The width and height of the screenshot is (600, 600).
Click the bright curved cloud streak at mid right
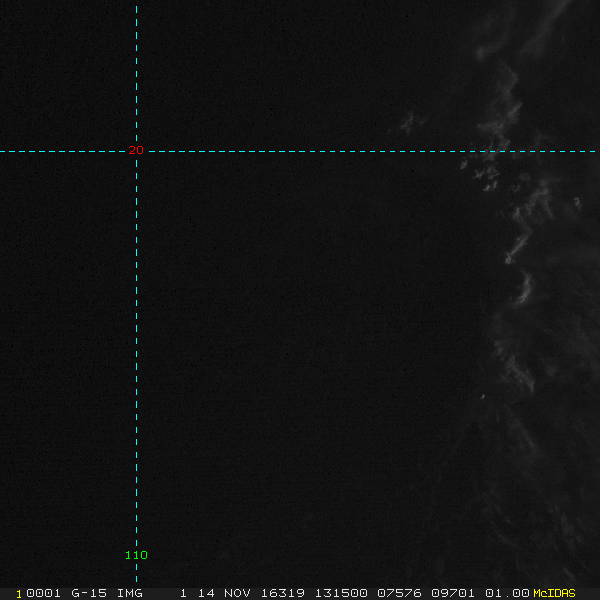pyautogui.click(x=524, y=288)
